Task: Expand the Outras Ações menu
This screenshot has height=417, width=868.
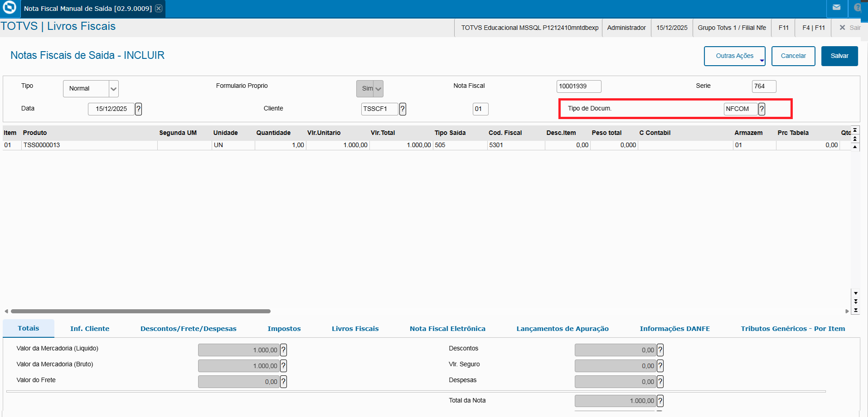Action: (734, 56)
